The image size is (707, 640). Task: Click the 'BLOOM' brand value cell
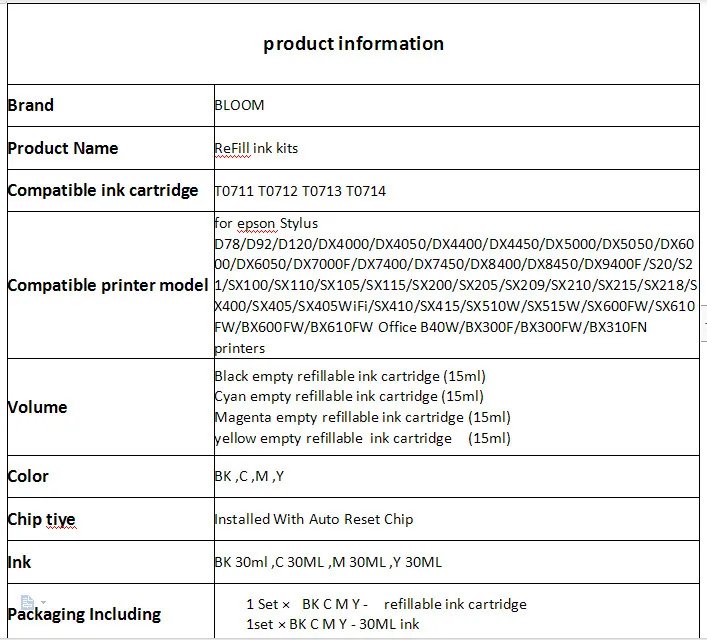[457, 106]
